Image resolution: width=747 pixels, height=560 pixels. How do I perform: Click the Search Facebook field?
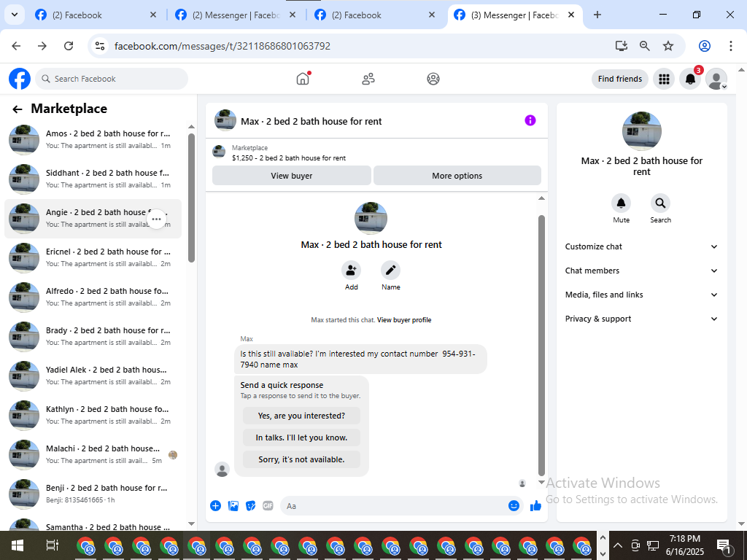(112, 79)
